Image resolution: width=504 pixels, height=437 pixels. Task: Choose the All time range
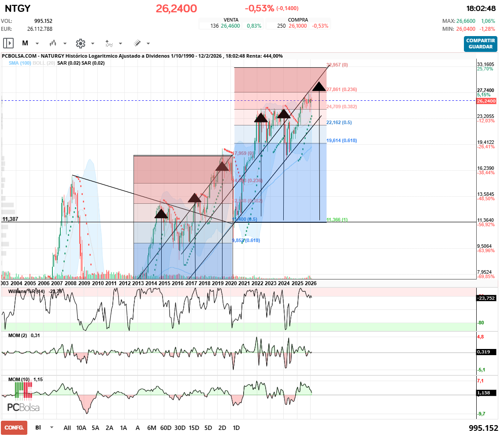[x=67, y=428]
